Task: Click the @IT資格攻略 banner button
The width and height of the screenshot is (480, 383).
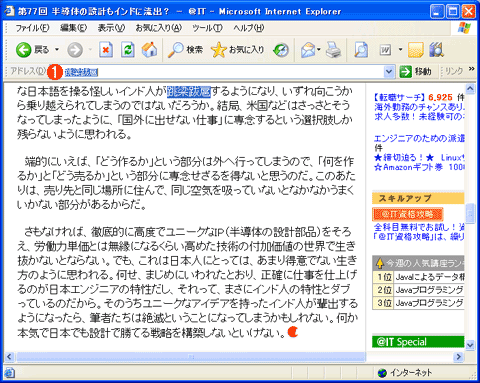Action: click(408, 214)
